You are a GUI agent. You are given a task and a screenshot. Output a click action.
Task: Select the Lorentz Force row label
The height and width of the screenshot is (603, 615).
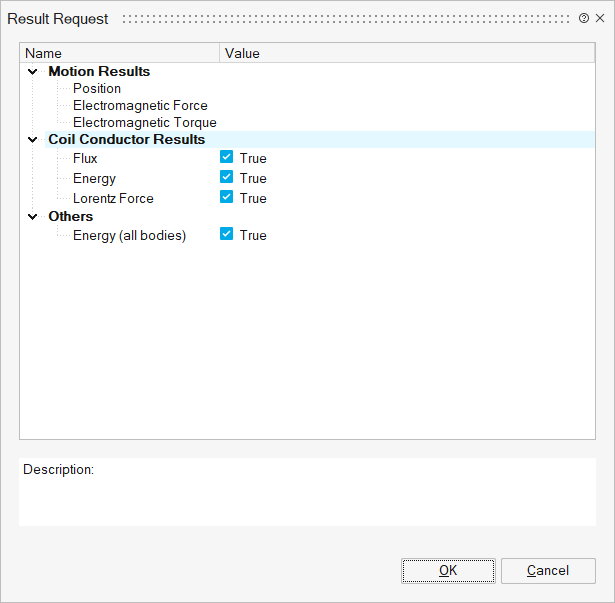point(113,198)
